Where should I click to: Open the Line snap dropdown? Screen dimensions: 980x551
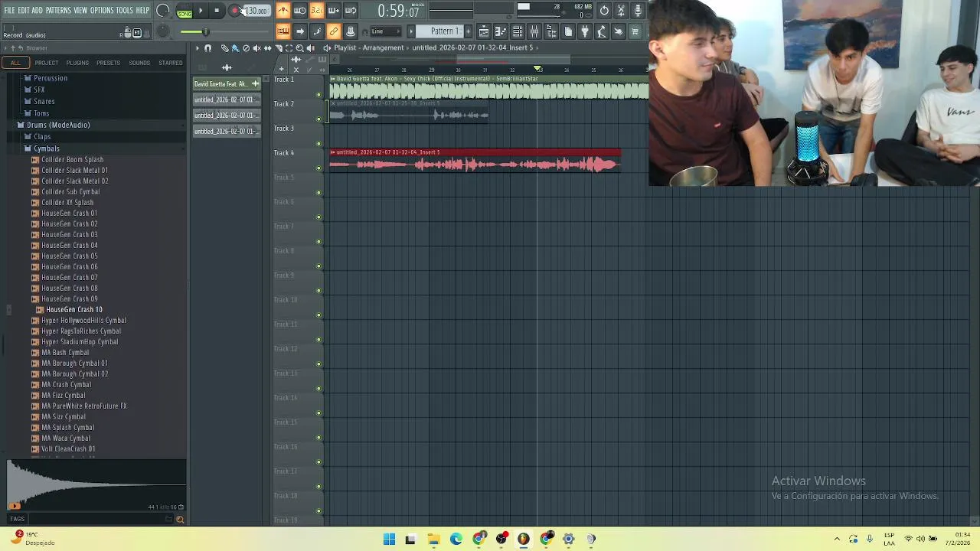click(x=386, y=31)
